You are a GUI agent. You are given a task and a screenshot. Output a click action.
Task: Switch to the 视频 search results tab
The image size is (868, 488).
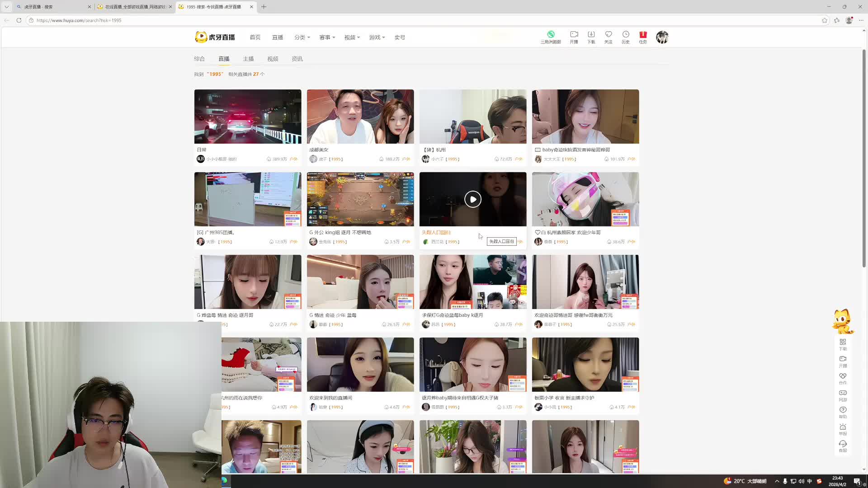click(273, 59)
